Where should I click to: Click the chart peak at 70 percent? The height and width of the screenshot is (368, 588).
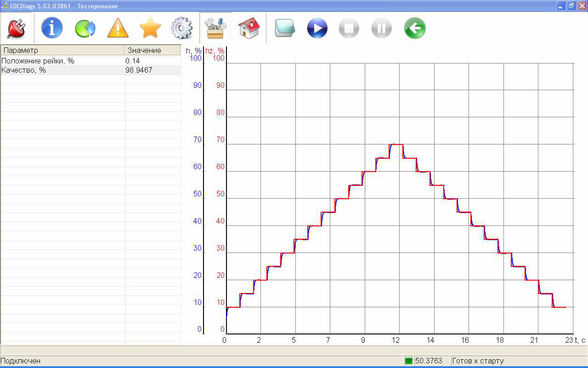tap(396, 144)
